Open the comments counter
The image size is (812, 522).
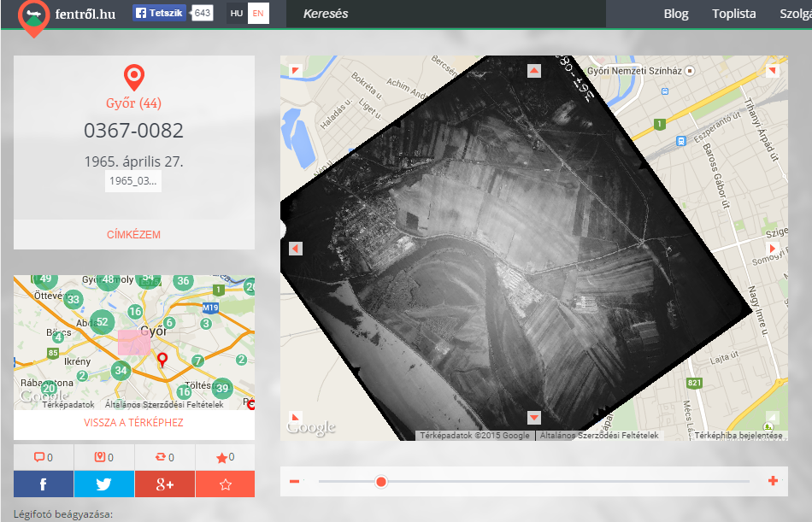pyautogui.click(x=44, y=457)
